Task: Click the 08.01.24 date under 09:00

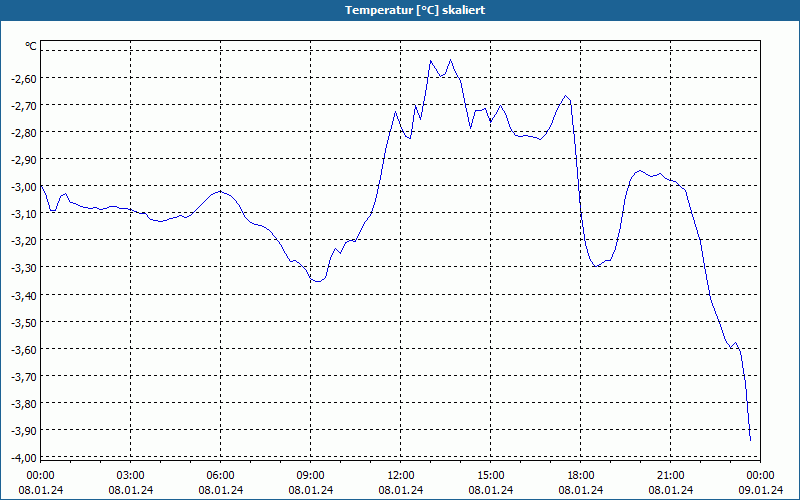Action: (311, 490)
